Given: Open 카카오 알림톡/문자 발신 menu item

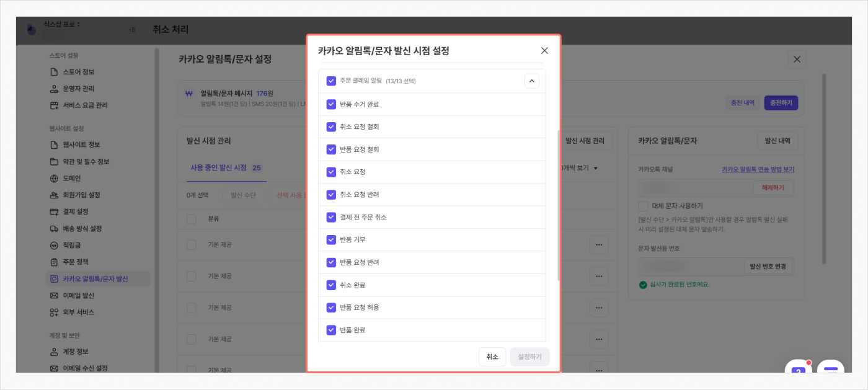Looking at the screenshot, I should point(95,279).
